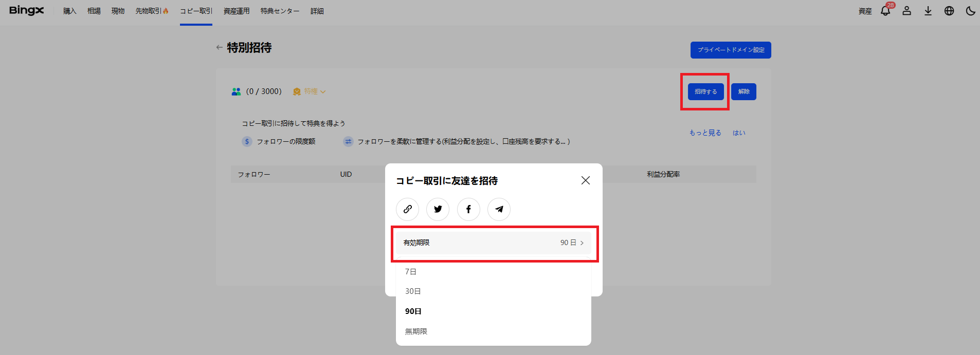This screenshot has width=980, height=355.
Task: Share invitation via Telegram icon
Action: tap(499, 209)
